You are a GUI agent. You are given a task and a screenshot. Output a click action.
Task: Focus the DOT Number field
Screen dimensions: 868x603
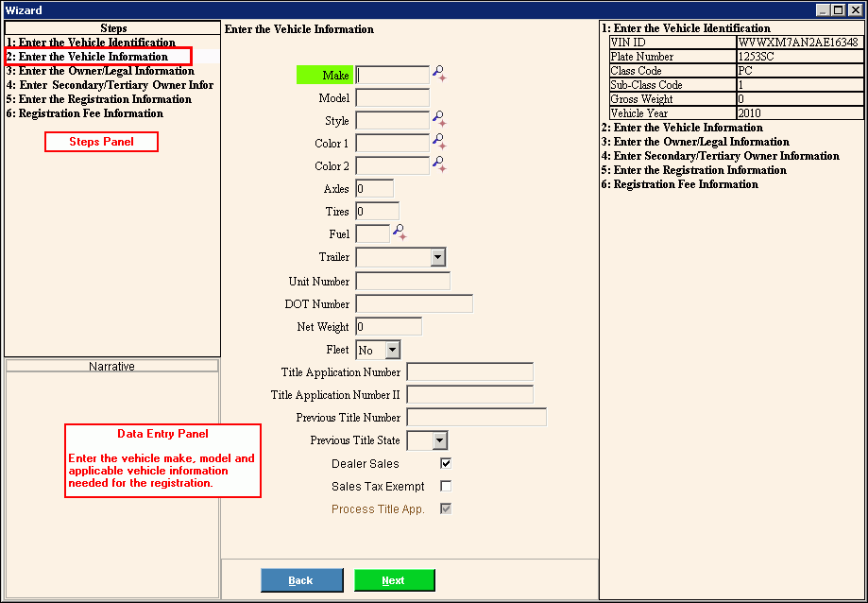[x=414, y=303]
